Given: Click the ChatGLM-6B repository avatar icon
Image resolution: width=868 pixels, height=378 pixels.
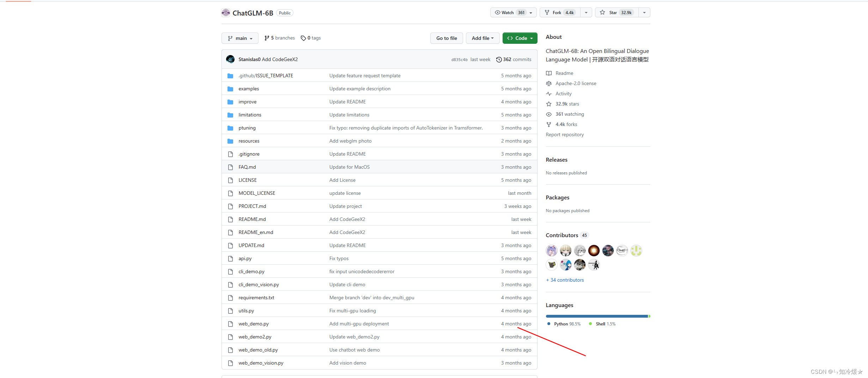Looking at the screenshot, I should 226,13.
